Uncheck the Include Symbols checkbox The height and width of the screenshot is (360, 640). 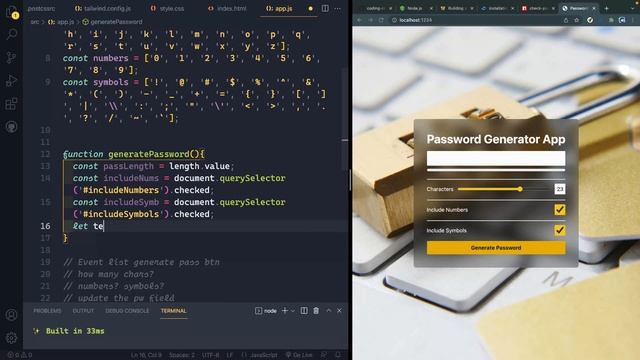click(560, 230)
